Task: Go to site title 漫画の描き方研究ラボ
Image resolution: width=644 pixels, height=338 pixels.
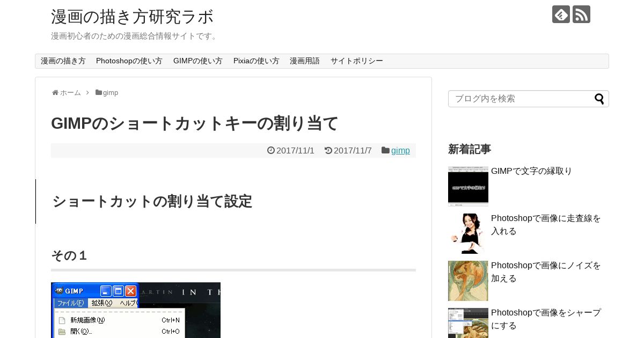Action: pyautogui.click(x=133, y=17)
